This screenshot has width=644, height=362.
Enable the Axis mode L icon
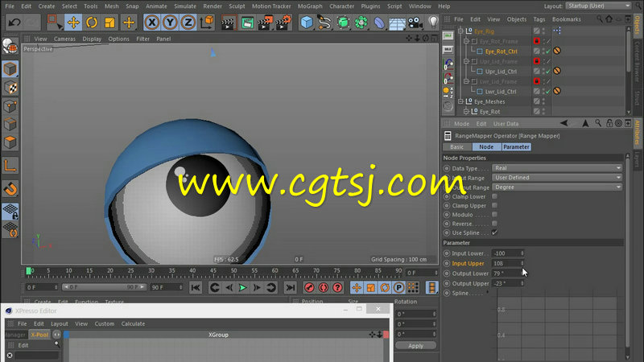[10, 166]
